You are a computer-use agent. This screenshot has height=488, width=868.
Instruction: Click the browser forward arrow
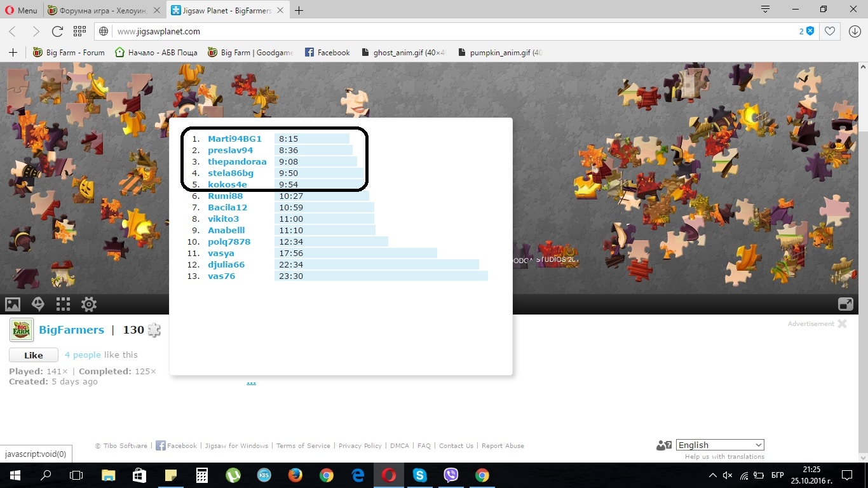(x=36, y=31)
